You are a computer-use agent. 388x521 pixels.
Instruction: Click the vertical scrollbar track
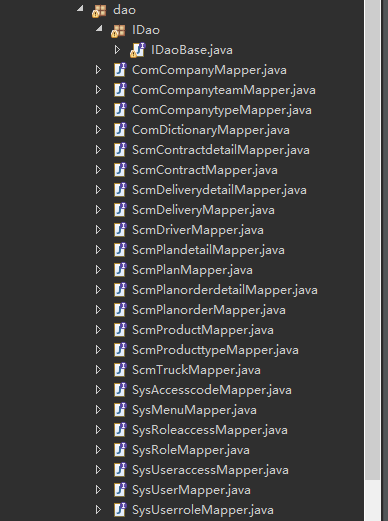373,500
